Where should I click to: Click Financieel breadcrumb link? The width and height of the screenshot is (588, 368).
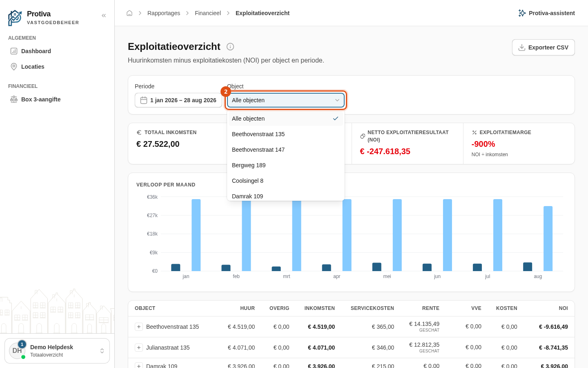(x=208, y=13)
